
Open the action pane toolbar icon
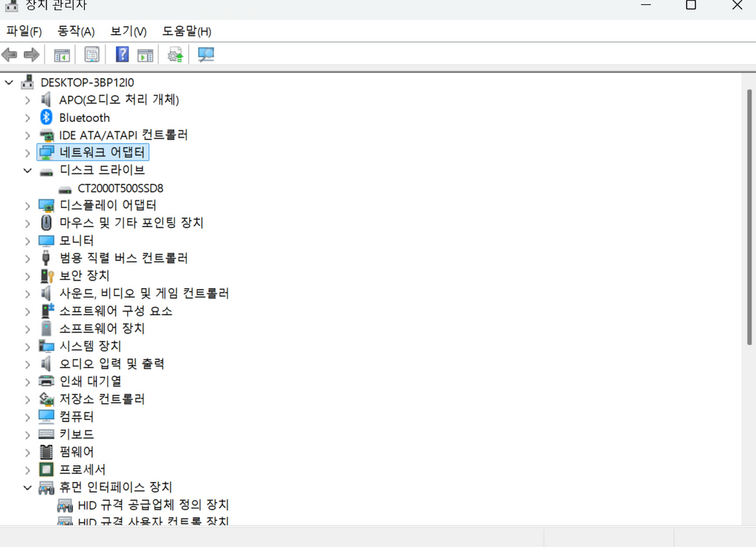tap(144, 54)
